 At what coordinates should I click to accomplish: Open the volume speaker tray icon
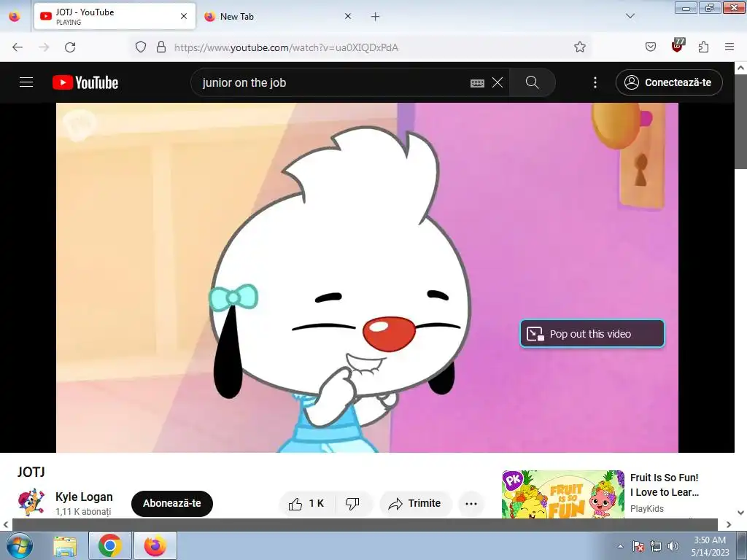tap(673, 546)
